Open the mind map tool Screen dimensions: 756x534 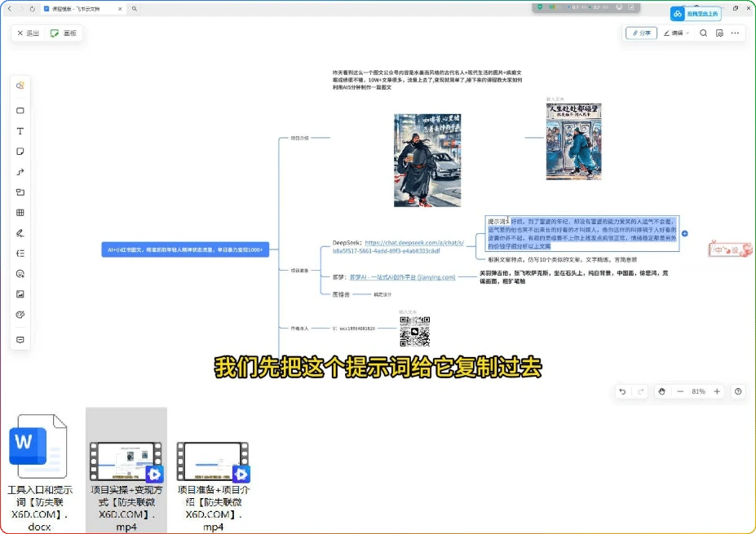pyautogui.click(x=20, y=254)
